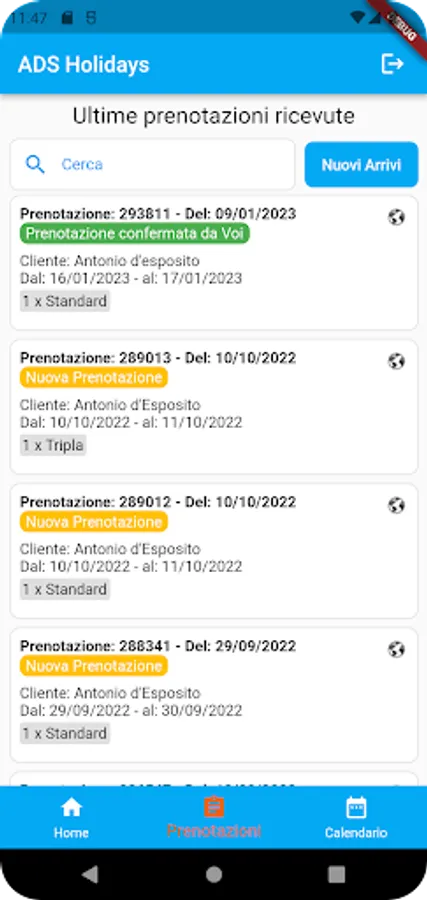Open the Home tab
The width and height of the screenshot is (427, 900).
pyautogui.click(x=71, y=817)
